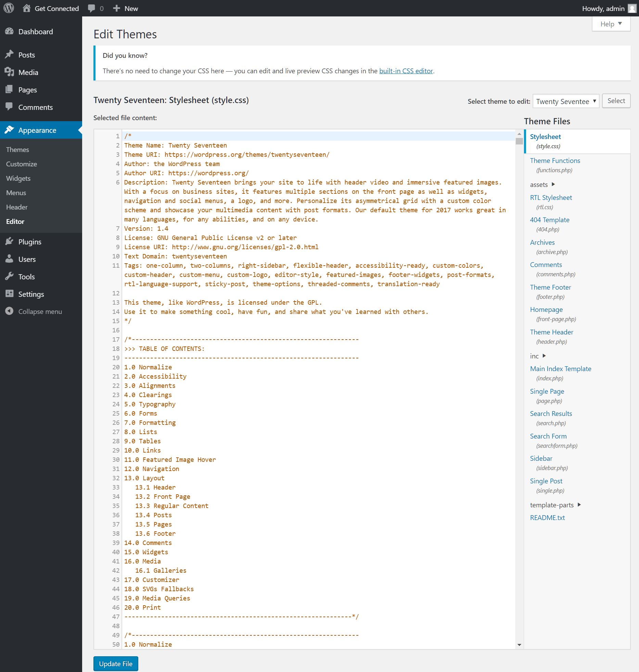Open the Theme Footer file
This screenshot has width=639, height=672.
coord(550,287)
